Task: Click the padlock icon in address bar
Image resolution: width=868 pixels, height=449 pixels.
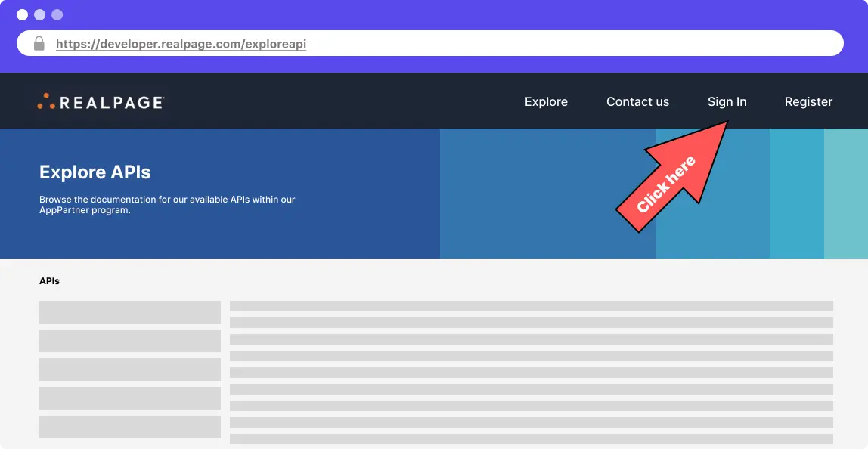Action: coord(39,44)
